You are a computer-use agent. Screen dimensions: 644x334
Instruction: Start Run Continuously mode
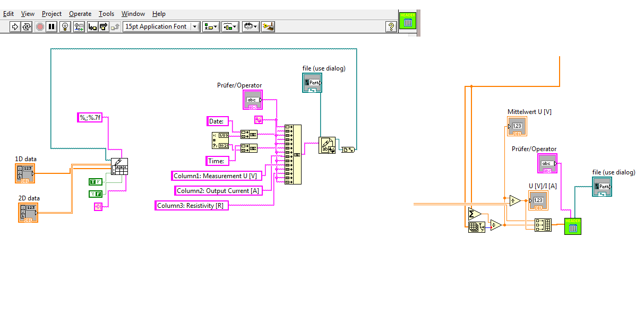[x=27, y=27]
